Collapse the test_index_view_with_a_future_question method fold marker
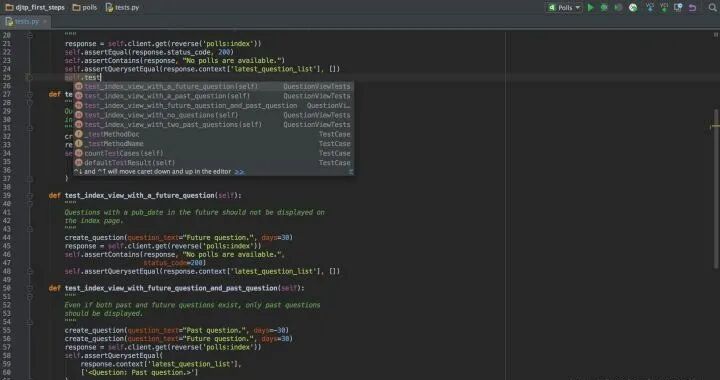Screen dimensions: 720x380 [29, 196]
